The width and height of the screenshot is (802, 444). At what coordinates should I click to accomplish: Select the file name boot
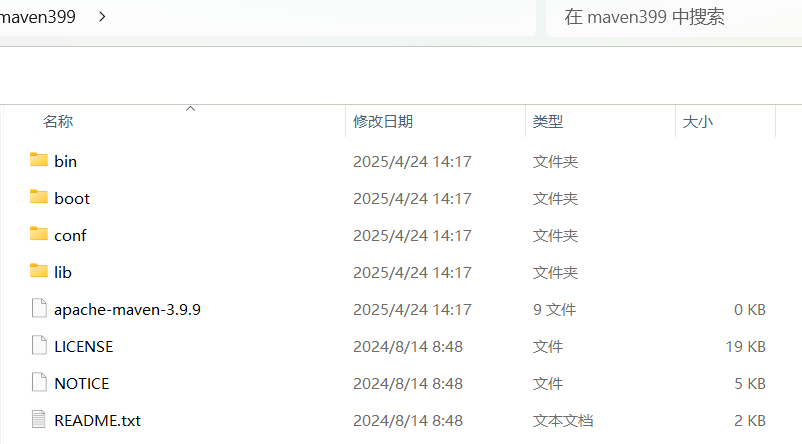coord(72,198)
